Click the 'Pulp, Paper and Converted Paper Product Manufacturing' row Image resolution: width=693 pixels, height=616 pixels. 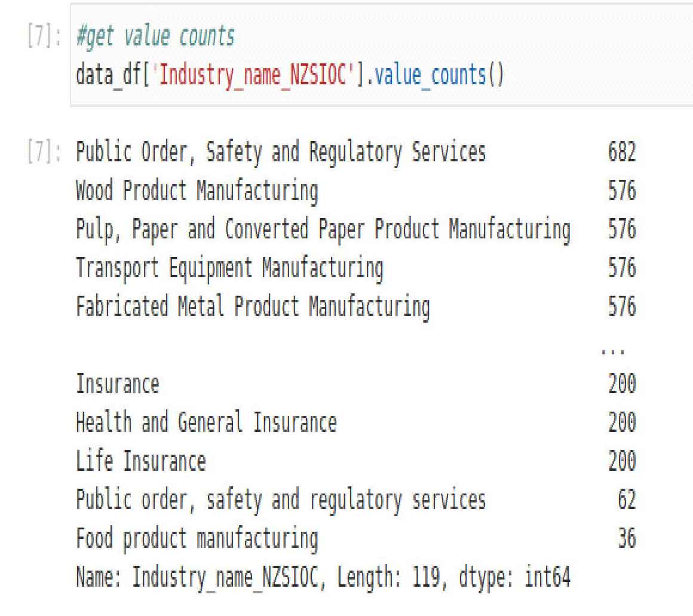click(x=322, y=230)
